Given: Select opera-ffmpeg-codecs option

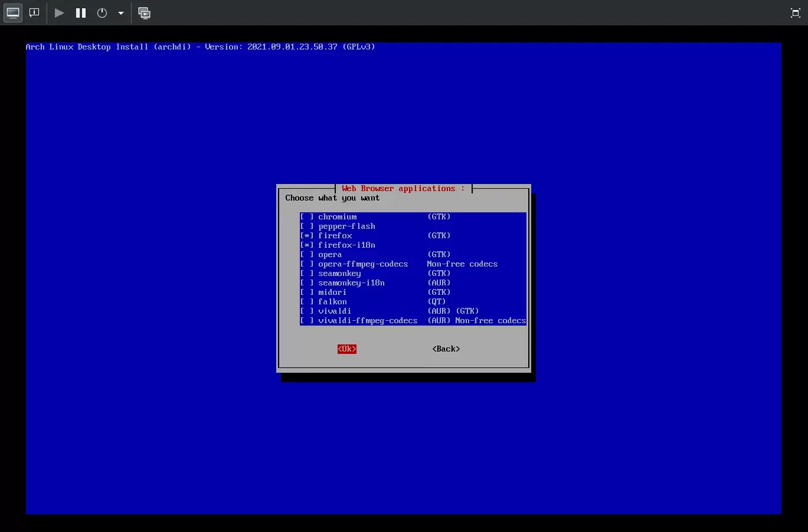Looking at the screenshot, I should 363,264.
